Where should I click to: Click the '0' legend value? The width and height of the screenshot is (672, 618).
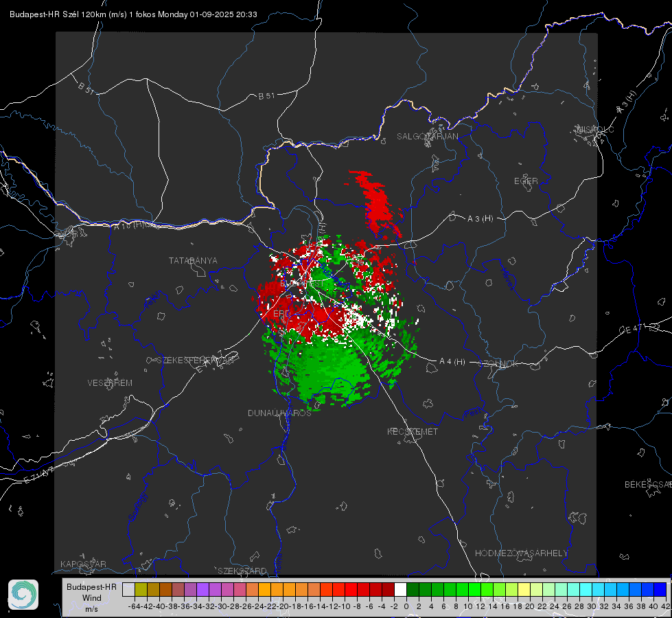[x=406, y=606]
